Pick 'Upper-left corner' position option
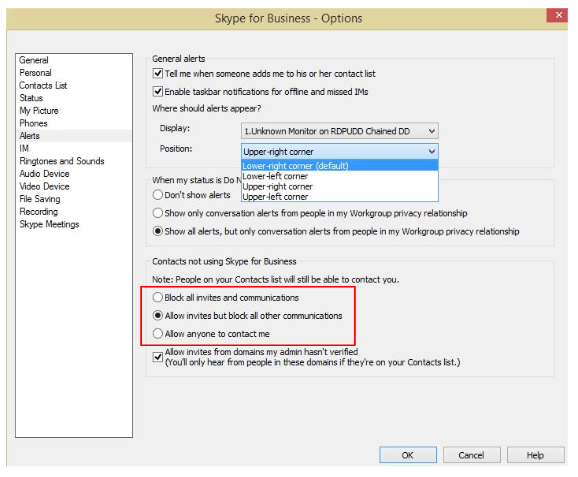This screenshot has width=578, height=477. [x=340, y=197]
